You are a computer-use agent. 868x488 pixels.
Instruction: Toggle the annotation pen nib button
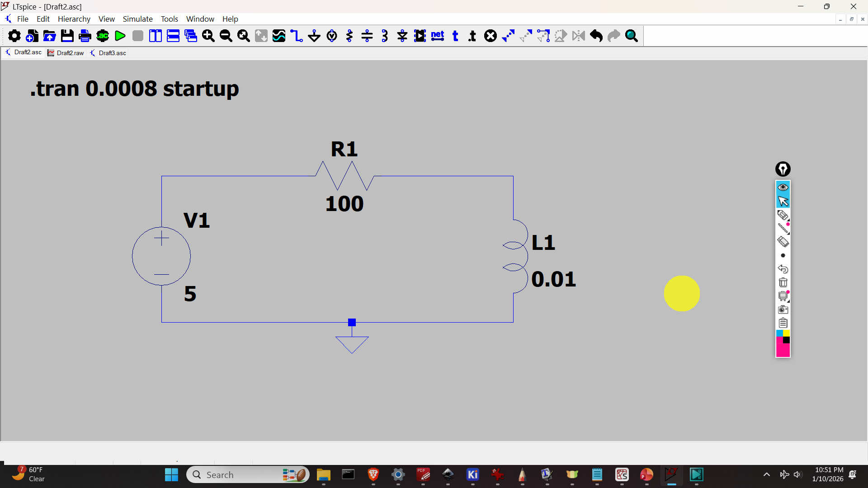pyautogui.click(x=783, y=169)
